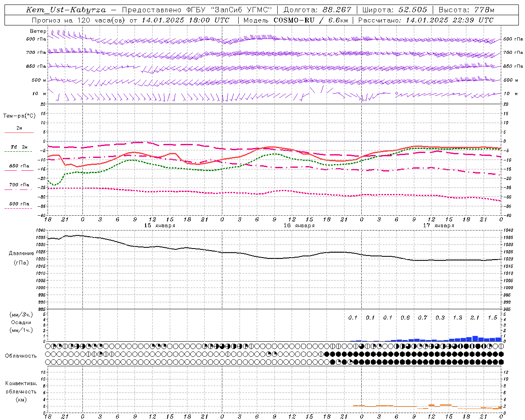This screenshot has width=525, height=420.
Task: Select the text Прогноз на 120 часа(ов)
Action: [x=79, y=20]
